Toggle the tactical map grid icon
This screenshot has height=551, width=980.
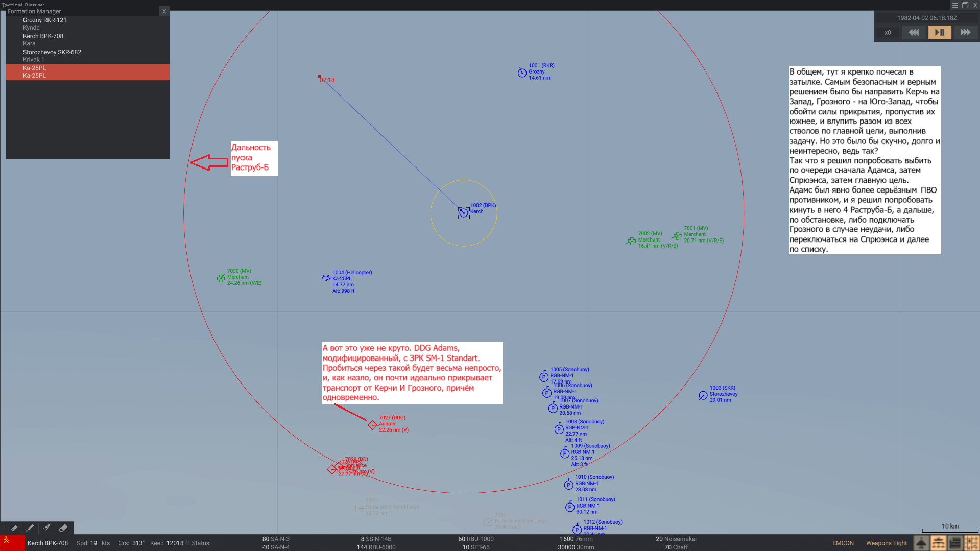click(x=971, y=543)
